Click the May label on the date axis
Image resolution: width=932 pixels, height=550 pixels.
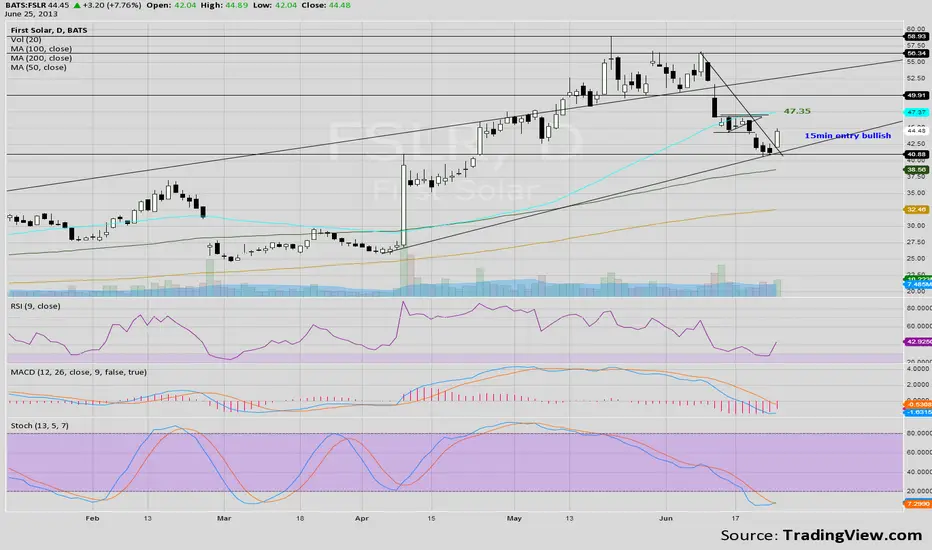pyautogui.click(x=514, y=518)
